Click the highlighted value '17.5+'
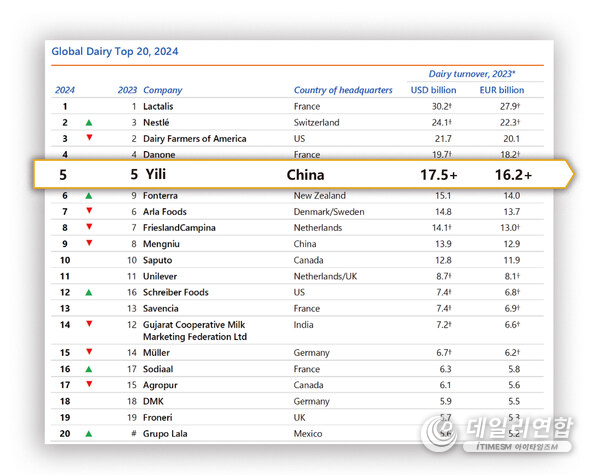 (439, 175)
